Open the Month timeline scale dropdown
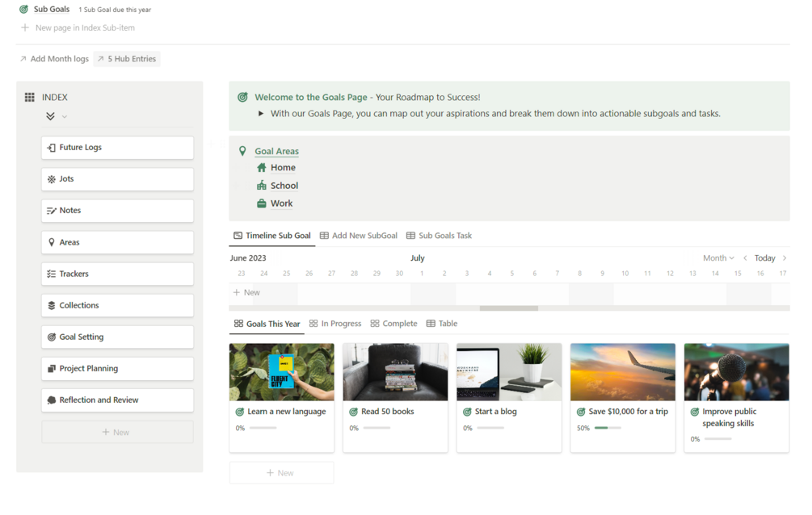The image size is (812, 515). coord(718,257)
